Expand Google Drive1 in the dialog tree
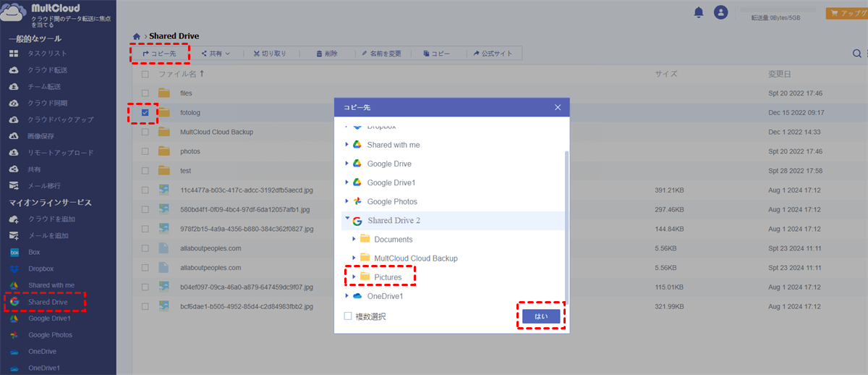The height and width of the screenshot is (375, 868). [347, 182]
